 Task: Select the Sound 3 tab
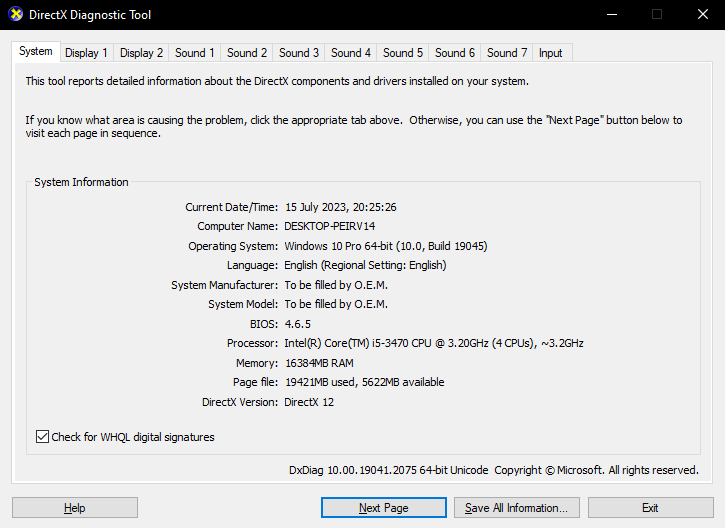pos(299,53)
